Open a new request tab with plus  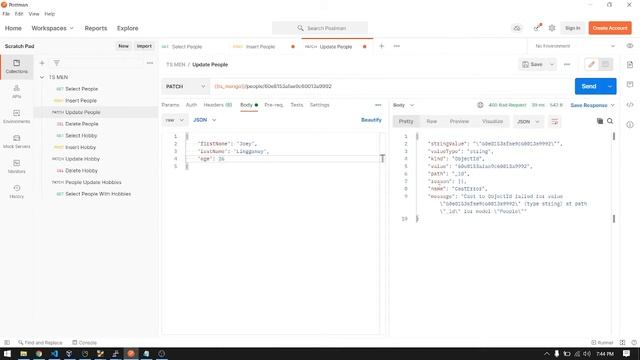(x=381, y=46)
